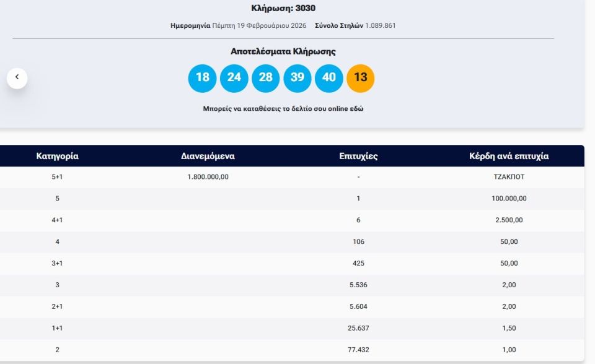Click the Κλήρωση: 3030 title
The image size is (595, 364).
coord(283,9)
